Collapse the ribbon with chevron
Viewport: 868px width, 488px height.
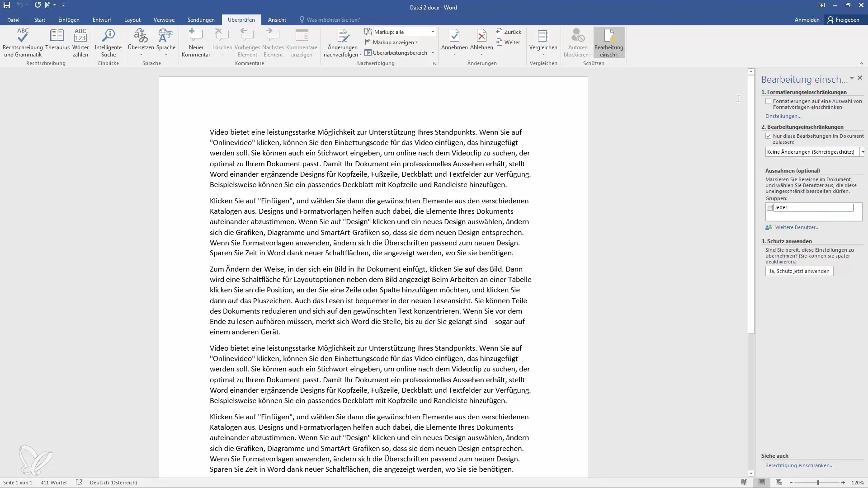click(861, 64)
